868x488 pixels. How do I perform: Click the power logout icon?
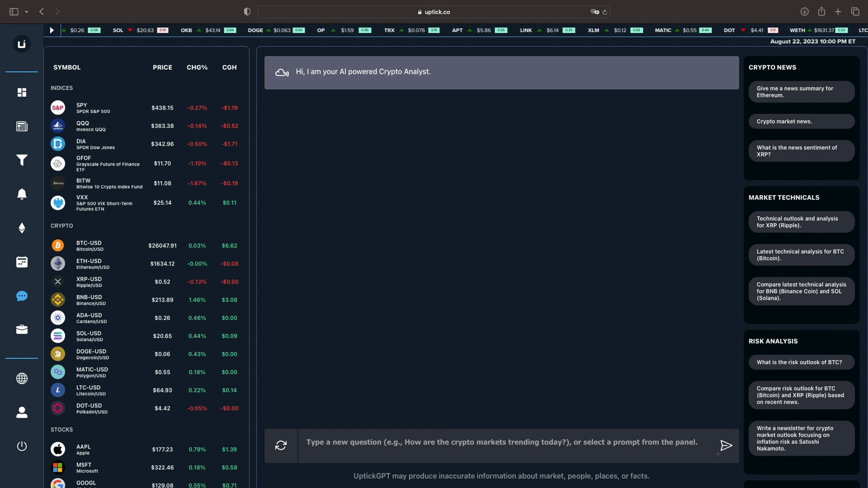tap(22, 446)
